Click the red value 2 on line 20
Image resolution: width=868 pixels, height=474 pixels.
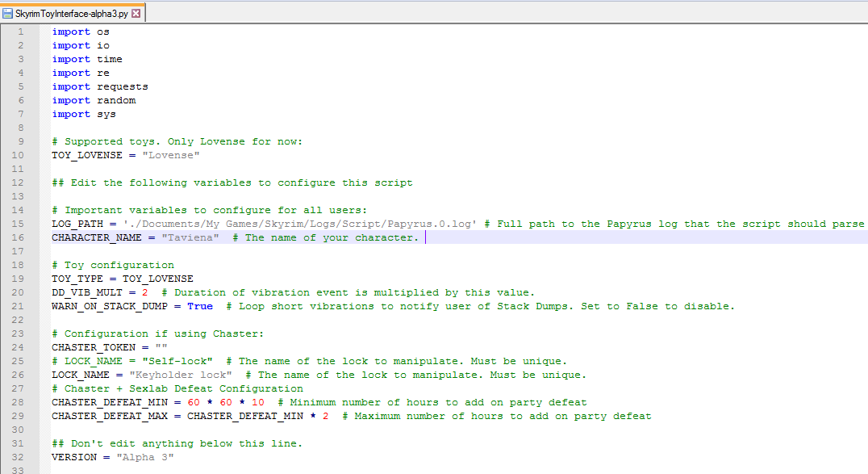click(145, 292)
